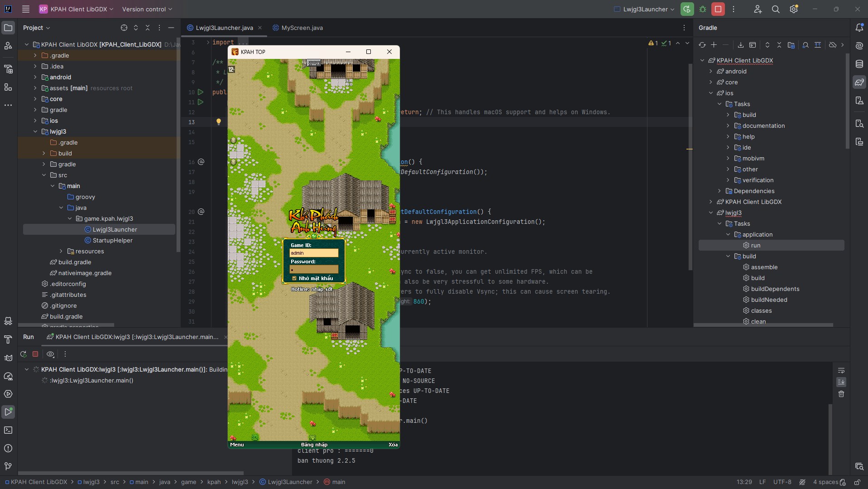Stop the process in Run panel toolbar

(35, 354)
